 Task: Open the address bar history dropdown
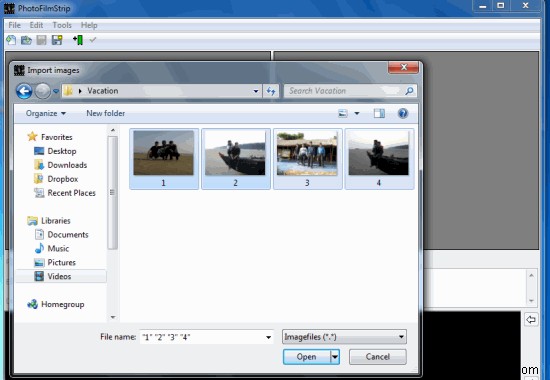256,91
